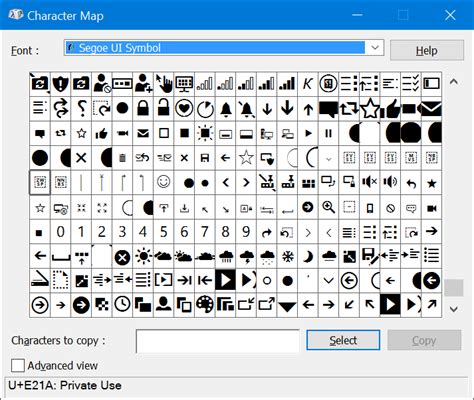Choose the muted speaker glyph

[x=370, y=182]
